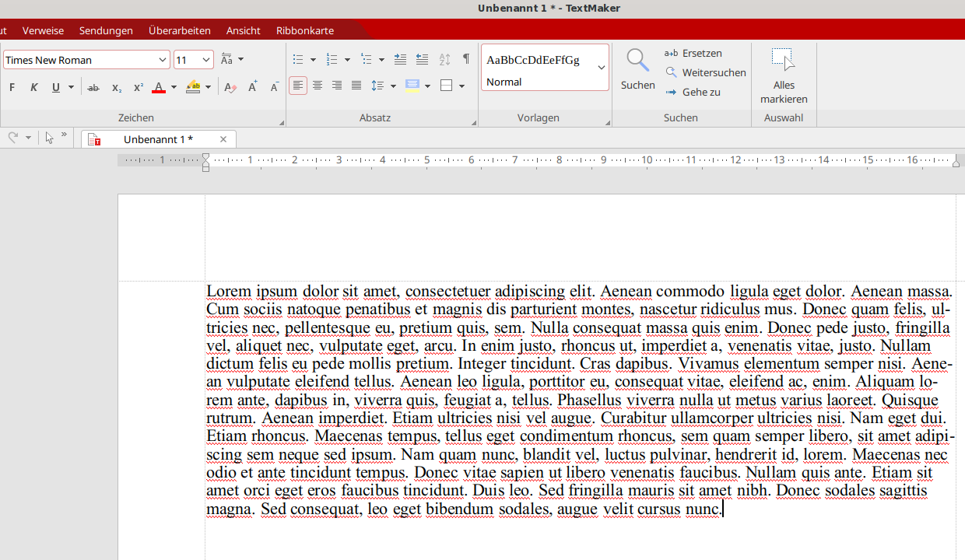Insert a numbered list
The height and width of the screenshot is (560, 965).
(332, 60)
